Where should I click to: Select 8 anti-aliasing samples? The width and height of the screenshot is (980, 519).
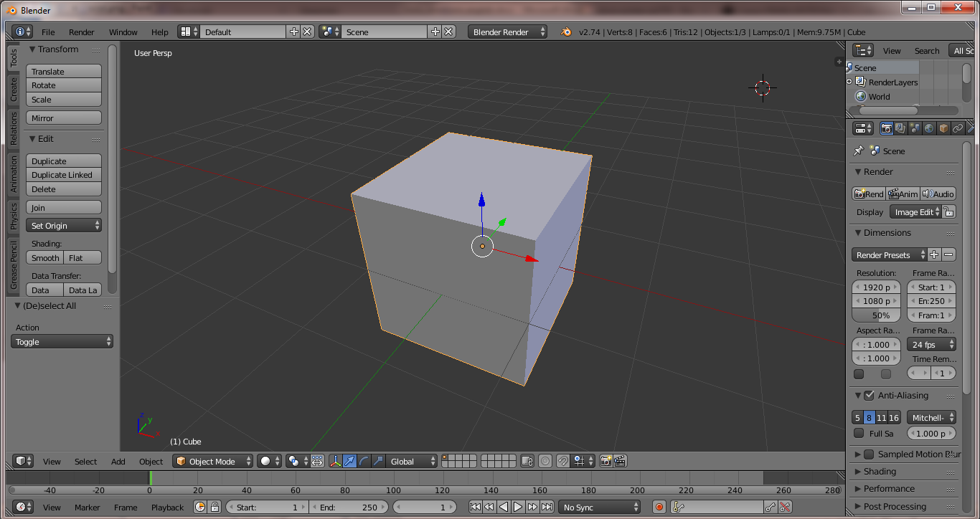869,417
